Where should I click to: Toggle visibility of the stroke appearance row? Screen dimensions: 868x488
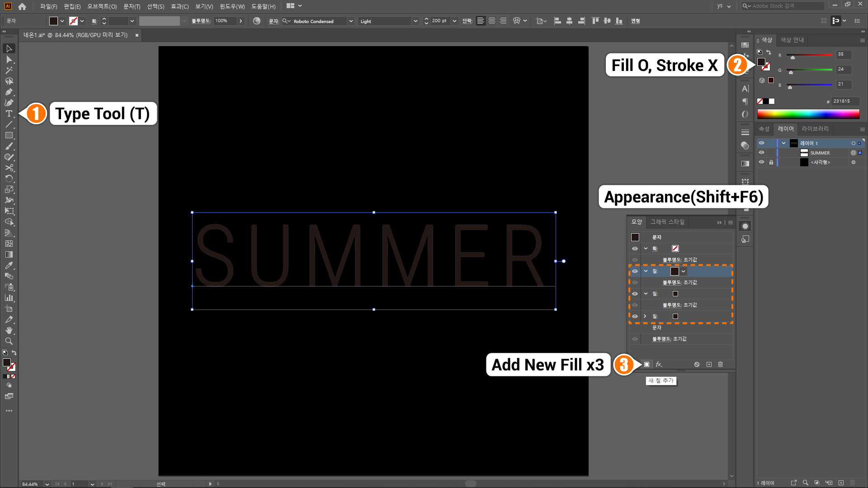[x=635, y=249]
